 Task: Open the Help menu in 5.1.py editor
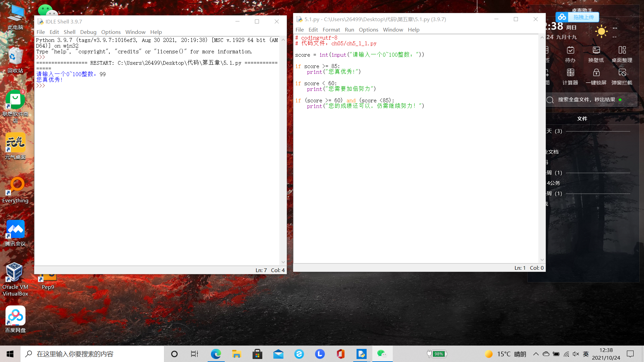[x=414, y=30]
